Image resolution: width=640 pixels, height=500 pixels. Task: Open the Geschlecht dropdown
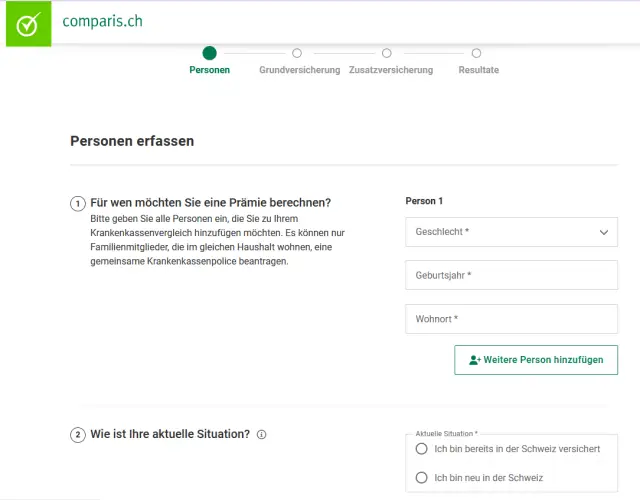(500, 232)
